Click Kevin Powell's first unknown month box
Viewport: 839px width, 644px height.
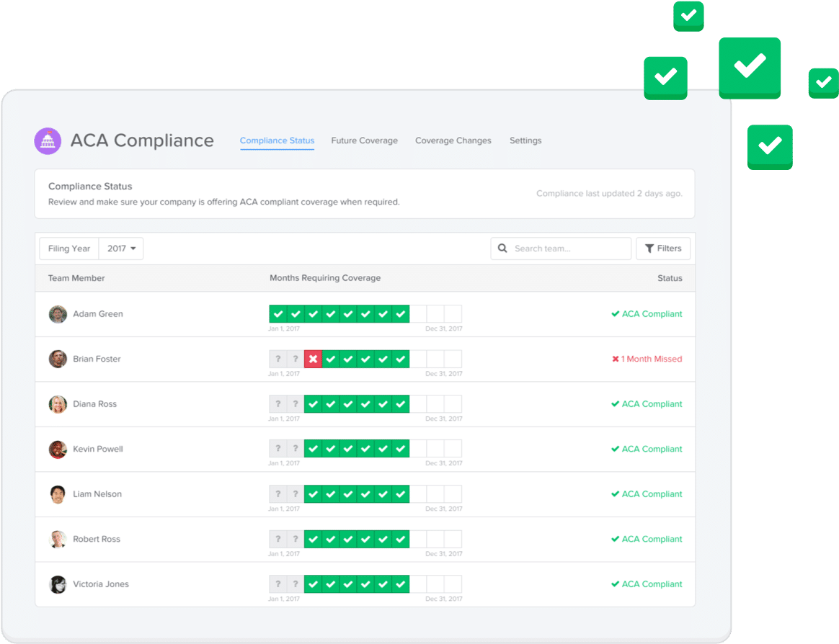point(278,449)
